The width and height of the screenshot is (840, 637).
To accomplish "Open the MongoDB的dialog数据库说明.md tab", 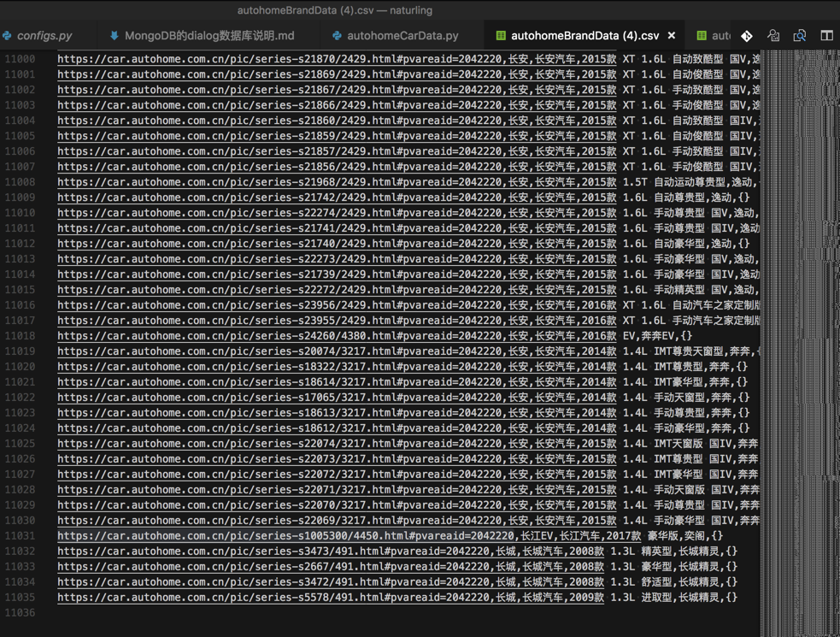I will click(209, 36).
